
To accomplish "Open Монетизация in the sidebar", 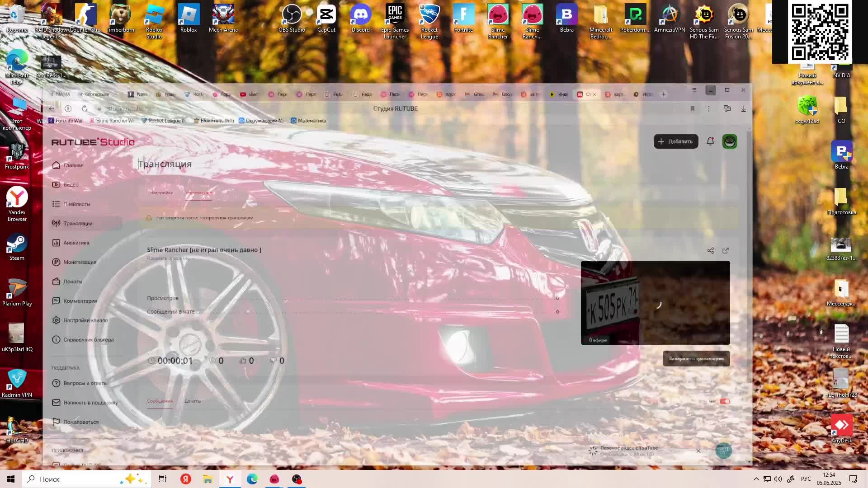I will (x=80, y=263).
